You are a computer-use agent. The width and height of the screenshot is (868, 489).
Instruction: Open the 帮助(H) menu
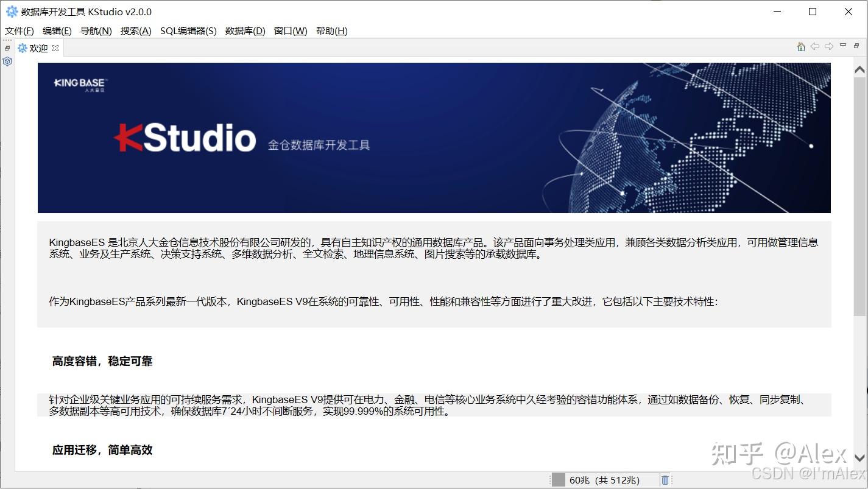point(332,31)
